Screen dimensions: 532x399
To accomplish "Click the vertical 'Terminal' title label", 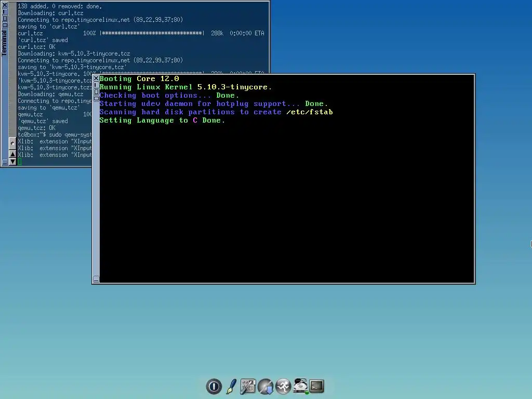I will 4,43.
